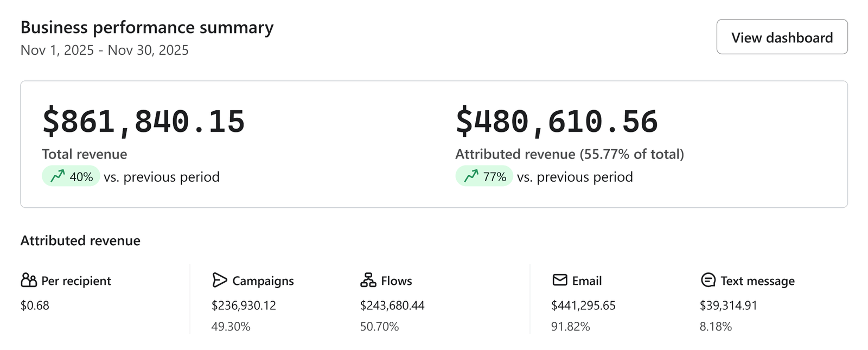The height and width of the screenshot is (350, 868).
Task: Select the $861,840.15 total revenue figure
Action: (144, 122)
